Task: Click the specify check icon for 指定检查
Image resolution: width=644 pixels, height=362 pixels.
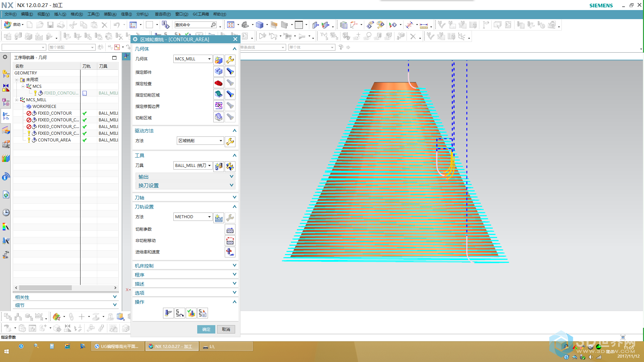Action: point(219,83)
